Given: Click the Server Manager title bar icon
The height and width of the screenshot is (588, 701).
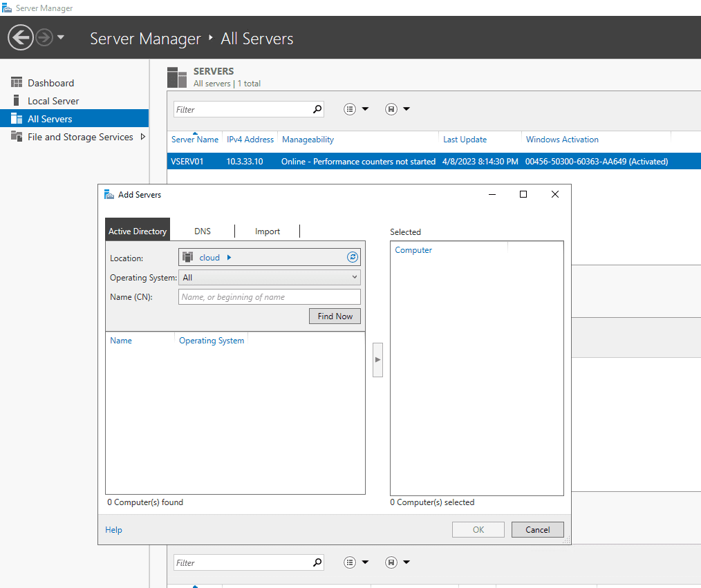Looking at the screenshot, I should 7,8.
